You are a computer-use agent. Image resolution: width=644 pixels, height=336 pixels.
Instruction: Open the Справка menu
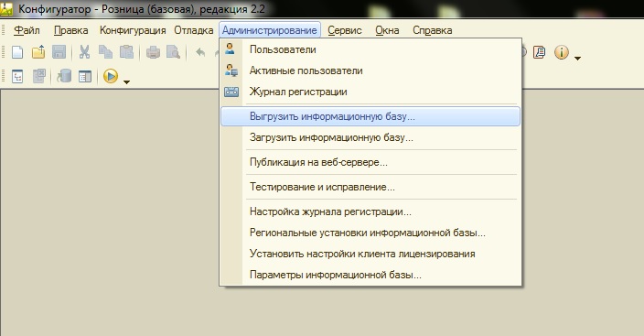432,30
